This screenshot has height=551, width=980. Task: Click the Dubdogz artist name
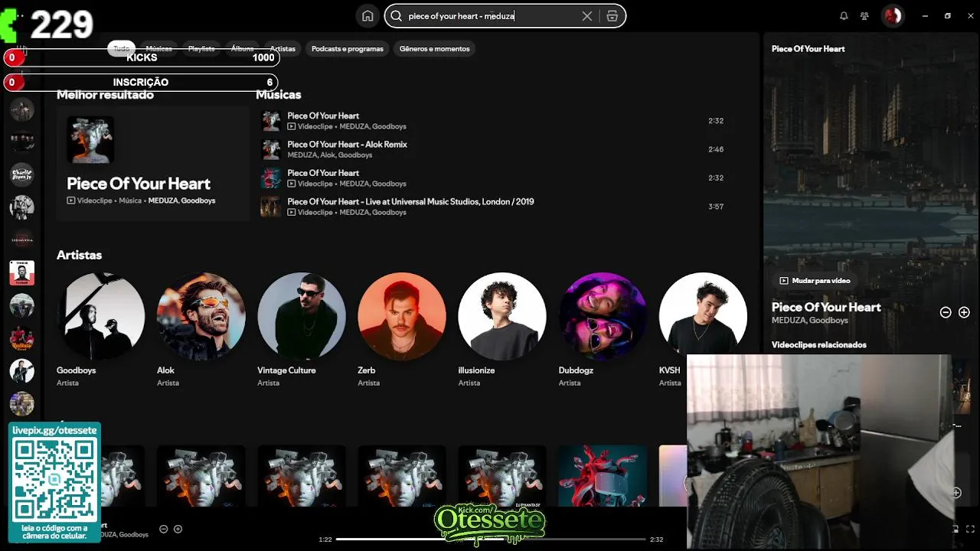tap(577, 370)
